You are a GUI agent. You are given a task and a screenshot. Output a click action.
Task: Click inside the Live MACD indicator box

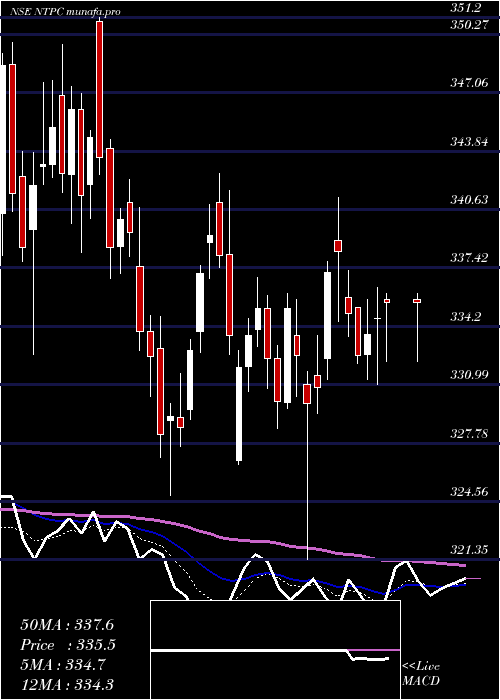point(275,650)
